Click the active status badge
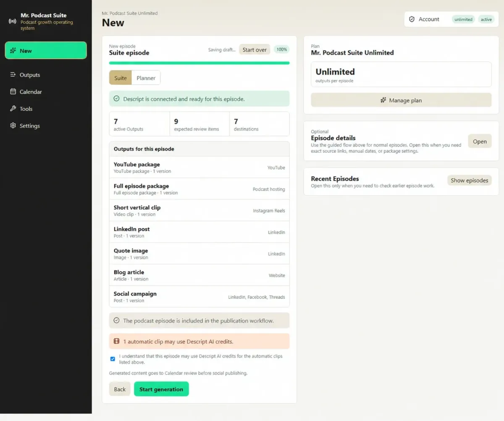This screenshot has height=421, width=504. [486, 19]
